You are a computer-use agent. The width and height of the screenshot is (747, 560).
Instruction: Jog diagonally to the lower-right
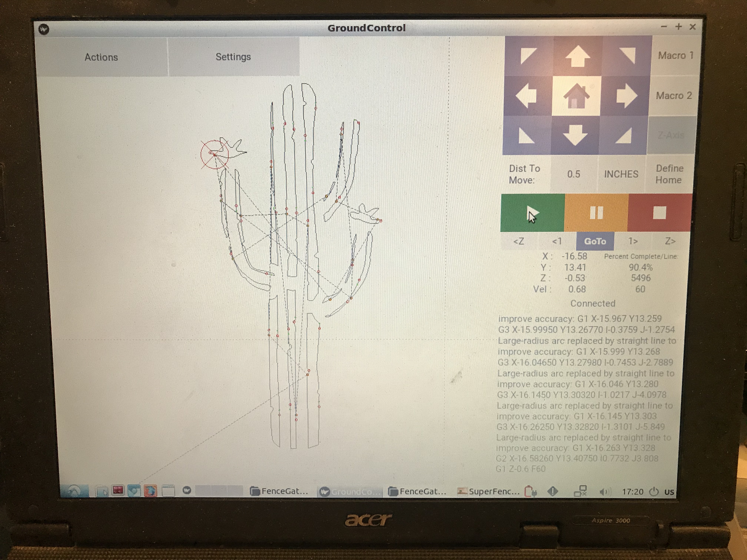tap(623, 136)
